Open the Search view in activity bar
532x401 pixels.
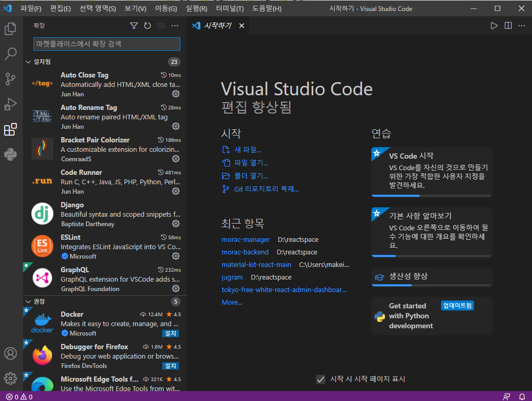[x=10, y=53]
